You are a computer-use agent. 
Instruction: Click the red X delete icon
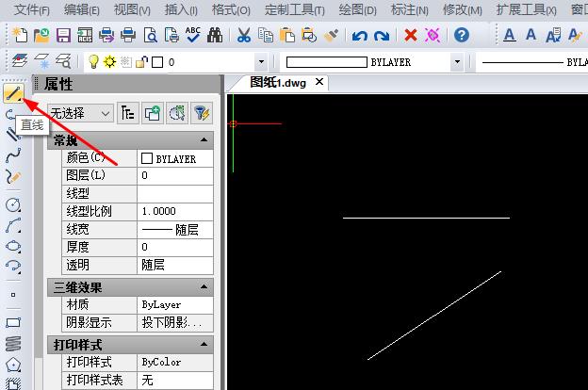click(411, 35)
